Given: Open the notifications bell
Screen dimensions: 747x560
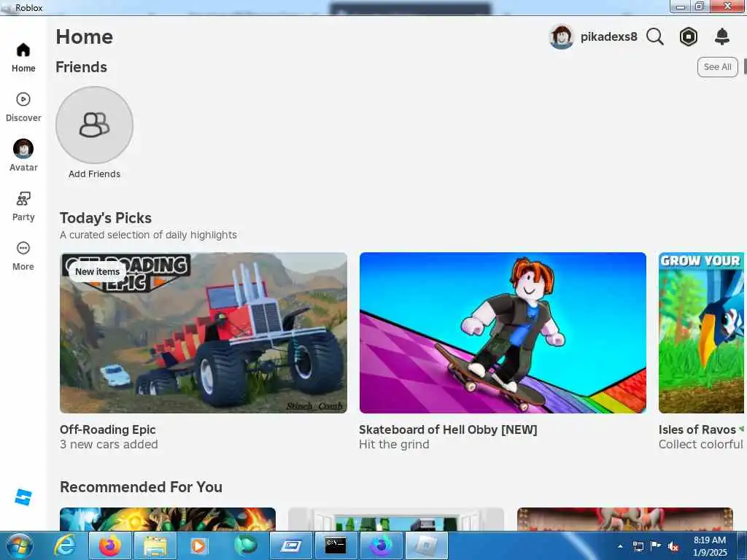Looking at the screenshot, I should 722,36.
